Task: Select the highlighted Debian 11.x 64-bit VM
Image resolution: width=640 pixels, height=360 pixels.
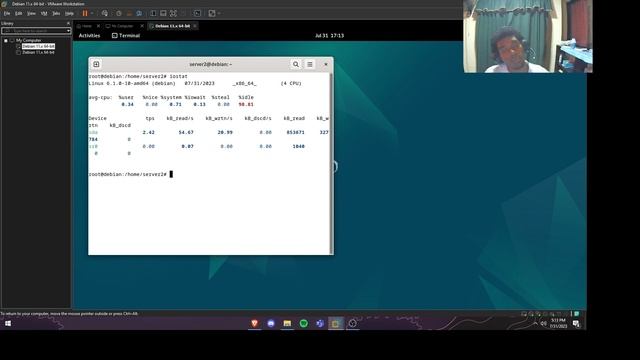Action: (x=38, y=47)
